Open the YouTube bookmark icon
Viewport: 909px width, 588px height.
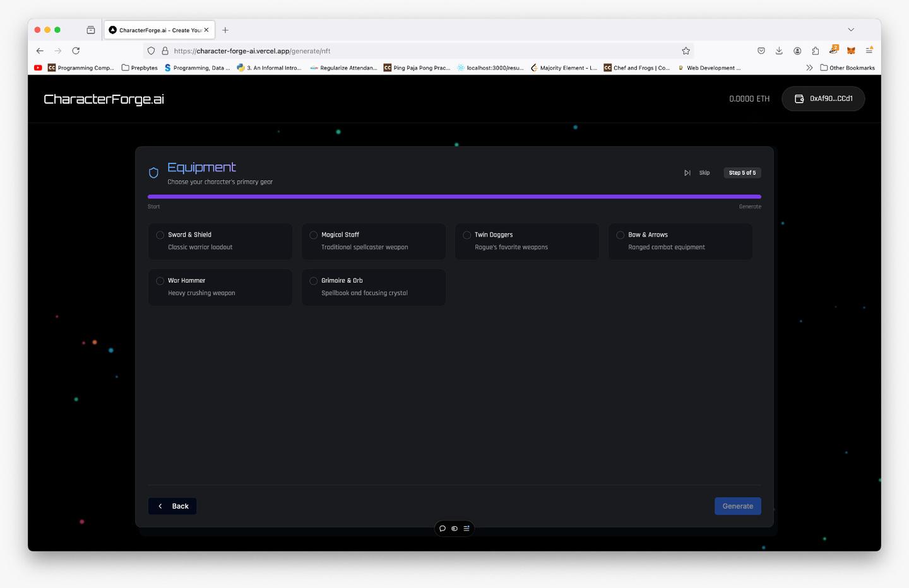click(38, 68)
